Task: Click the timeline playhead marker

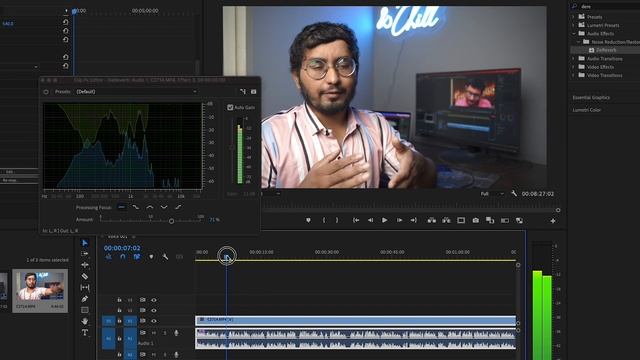Action: [227, 256]
